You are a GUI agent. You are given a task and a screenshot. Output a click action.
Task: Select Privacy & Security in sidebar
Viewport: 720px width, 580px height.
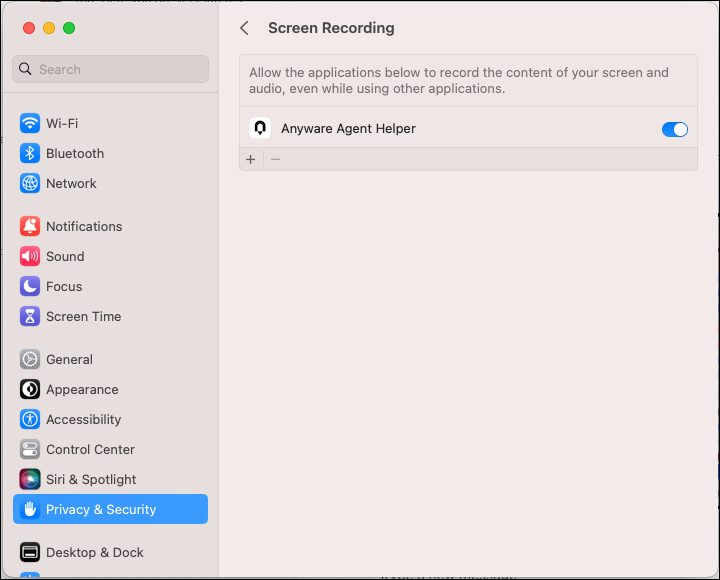pos(110,509)
